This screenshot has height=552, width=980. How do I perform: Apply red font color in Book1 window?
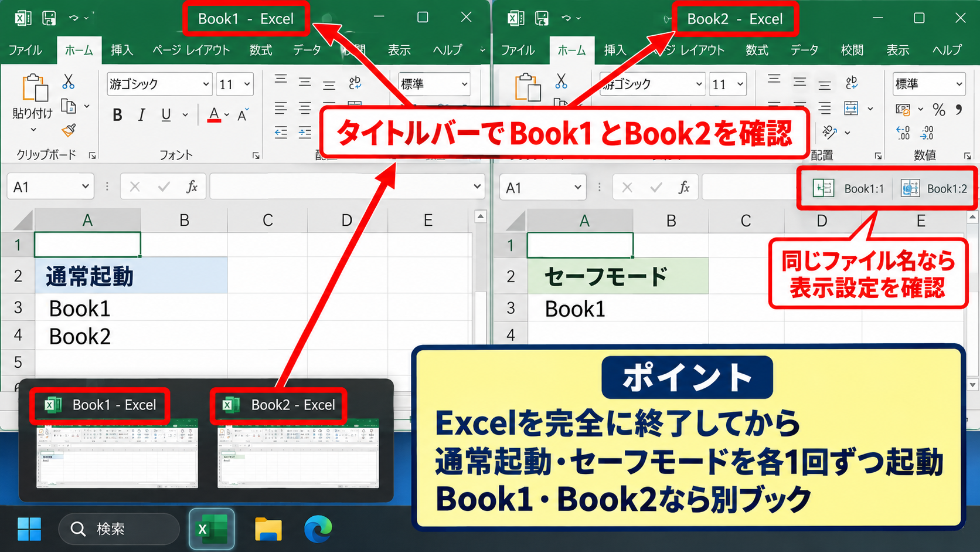(214, 115)
